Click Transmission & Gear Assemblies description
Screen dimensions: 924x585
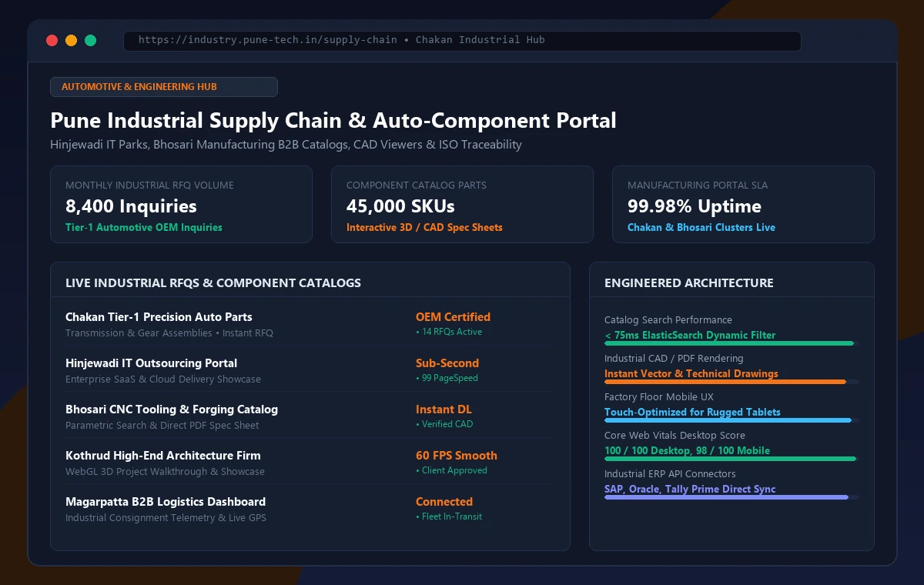pyautogui.click(x=169, y=333)
